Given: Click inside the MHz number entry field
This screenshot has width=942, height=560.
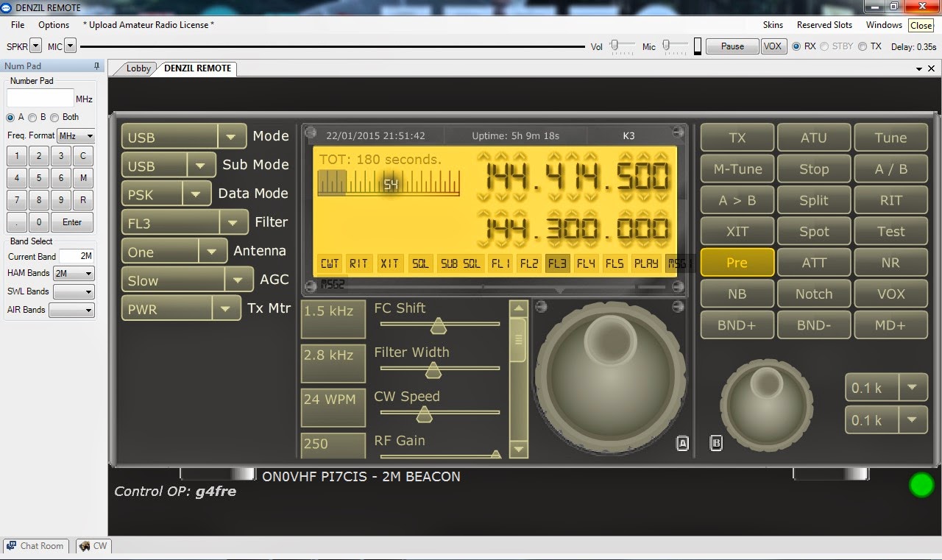Looking at the screenshot, I should (39, 96).
